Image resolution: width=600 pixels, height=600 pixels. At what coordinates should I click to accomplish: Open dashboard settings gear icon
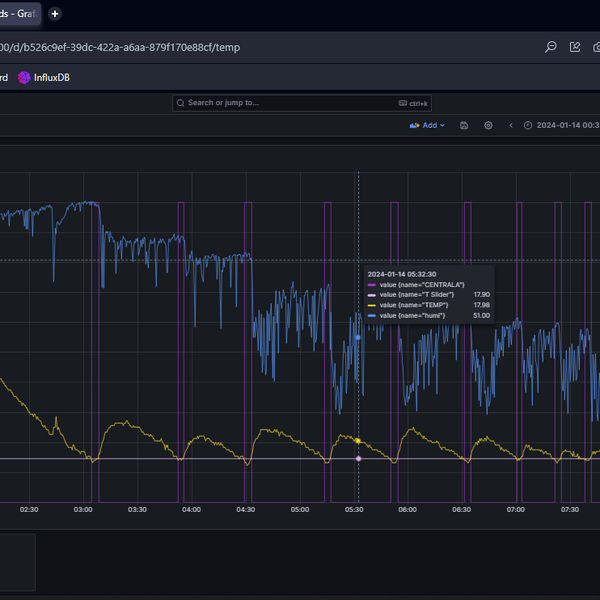pyautogui.click(x=488, y=126)
